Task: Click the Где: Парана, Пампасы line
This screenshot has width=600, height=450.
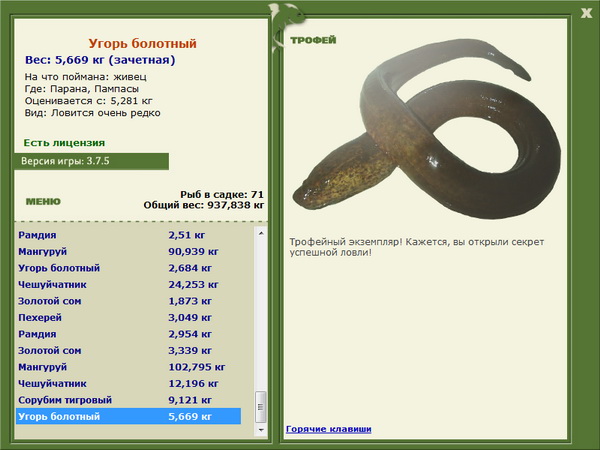Action: tap(82, 89)
